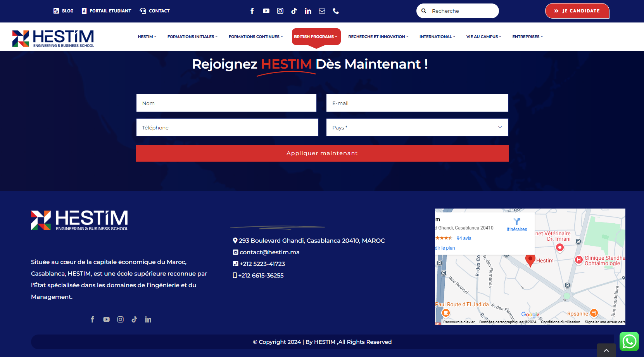Open the International dropdown menu
The width and height of the screenshot is (644, 357).
click(x=437, y=37)
